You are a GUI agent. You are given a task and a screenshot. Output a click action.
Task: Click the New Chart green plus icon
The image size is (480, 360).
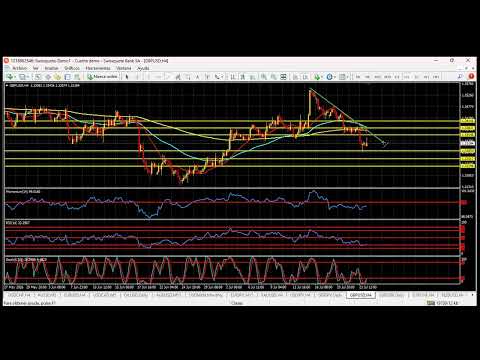click(x=10, y=77)
